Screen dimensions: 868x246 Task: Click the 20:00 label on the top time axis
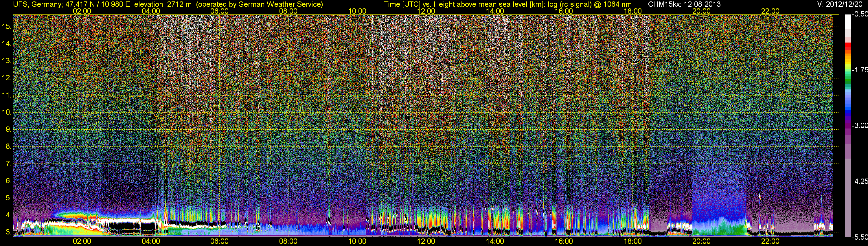702,11
